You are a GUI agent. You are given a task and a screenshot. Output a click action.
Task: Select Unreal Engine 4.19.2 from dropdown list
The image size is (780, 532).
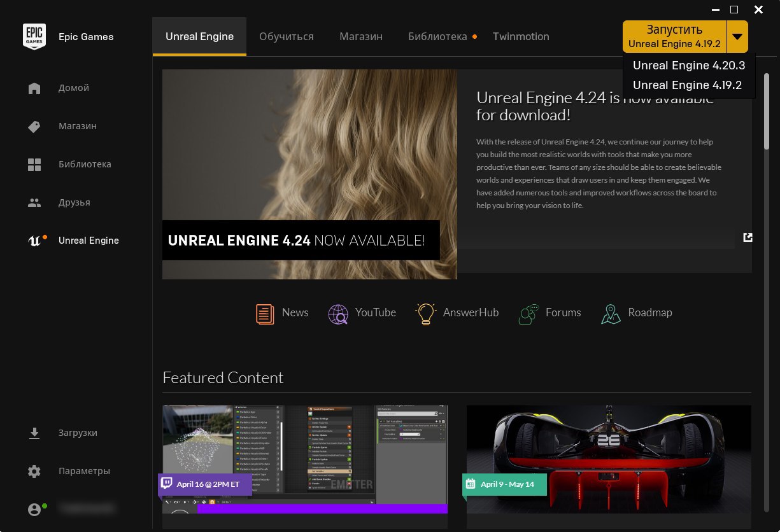pyautogui.click(x=689, y=85)
